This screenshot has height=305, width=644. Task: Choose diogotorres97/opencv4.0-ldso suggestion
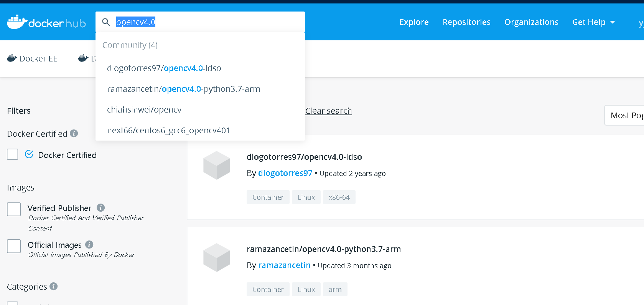(x=200, y=68)
